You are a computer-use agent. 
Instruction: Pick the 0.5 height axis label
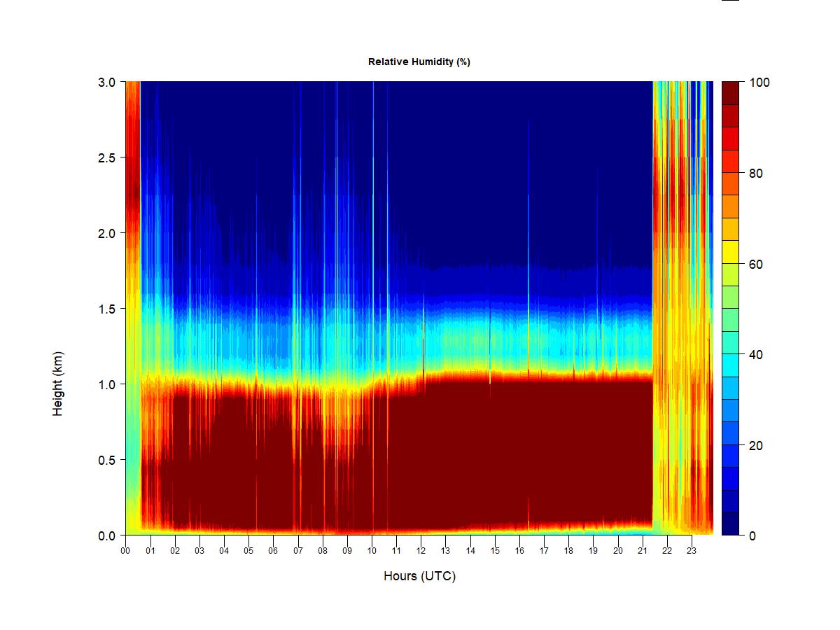(106, 460)
